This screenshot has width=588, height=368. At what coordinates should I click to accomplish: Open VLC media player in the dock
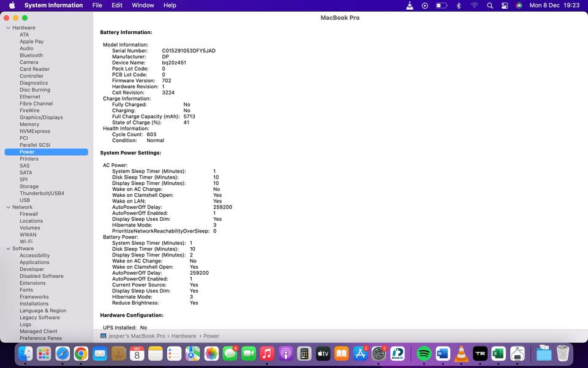click(x=462, y=353)
